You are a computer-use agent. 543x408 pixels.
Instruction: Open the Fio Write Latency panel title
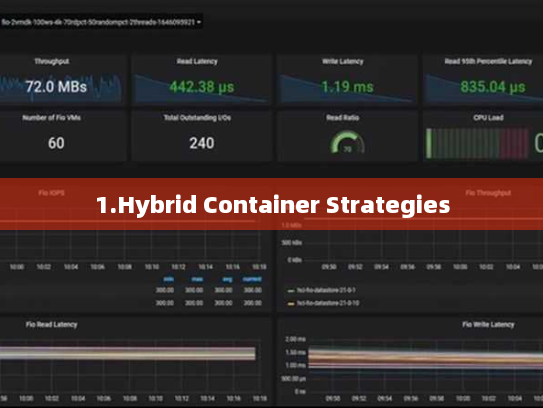click(x=488, y=325)
